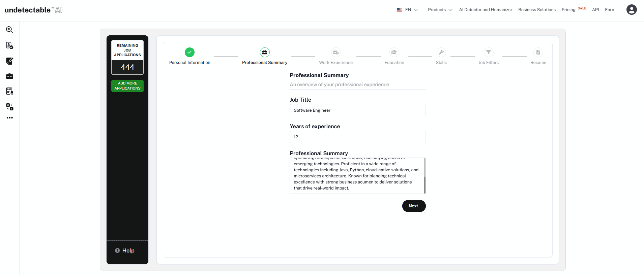Click the US flag language icon
The width and height of the screenshot is (644, 275).
pyautogui.click(x=399, y=10)
